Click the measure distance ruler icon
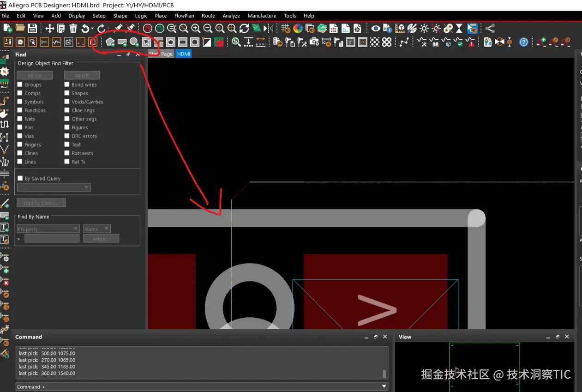This screenshot has width=582, height=392. coord(261,42)
